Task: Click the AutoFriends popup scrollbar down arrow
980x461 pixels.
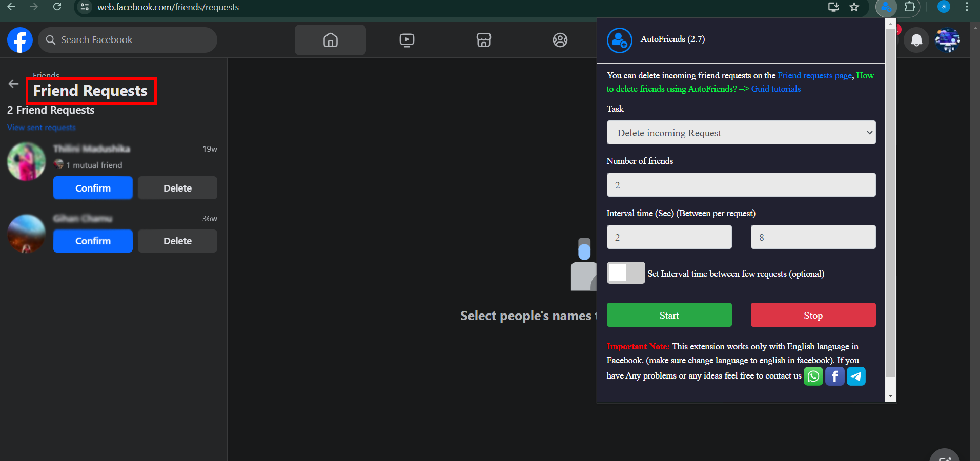Action: pyautogui.click(x=890, y=396)
